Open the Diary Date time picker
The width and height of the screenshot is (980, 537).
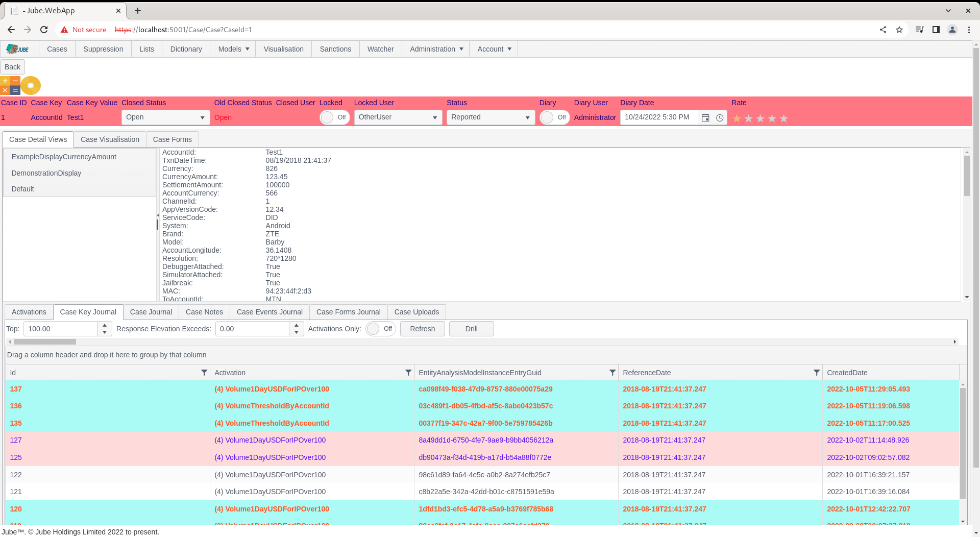click(720, 117)
